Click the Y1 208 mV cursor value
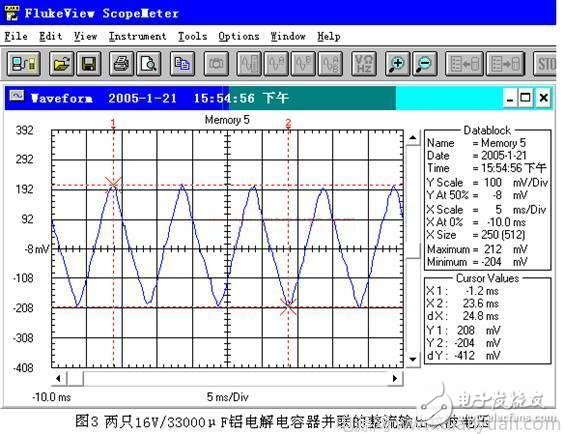This screenshot has width=564, height=434. coord(478,330)
